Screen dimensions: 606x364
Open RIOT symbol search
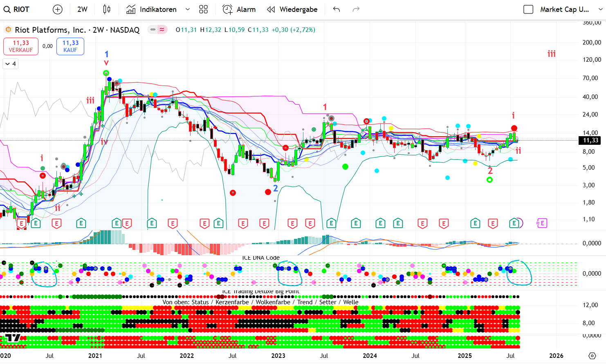point(17,9)
